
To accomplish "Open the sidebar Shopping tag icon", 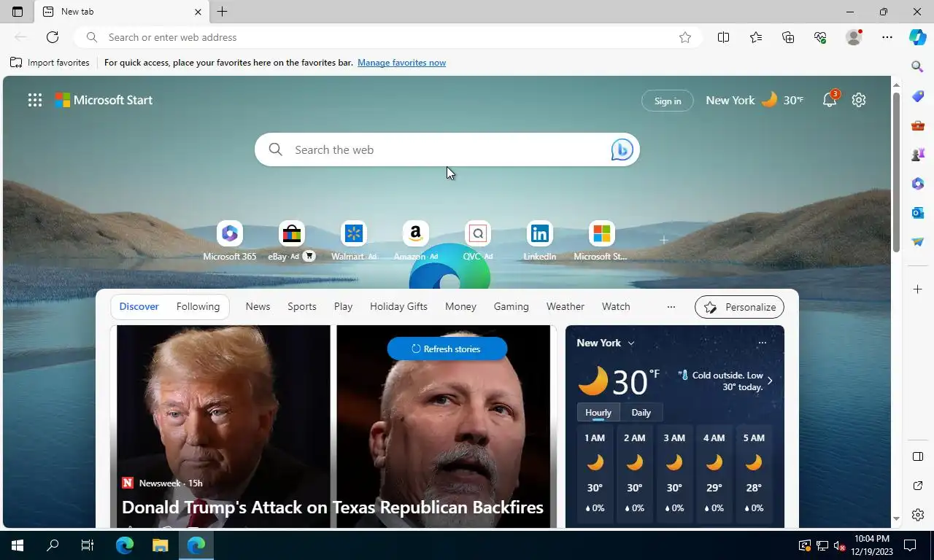I will click(918, 96).
